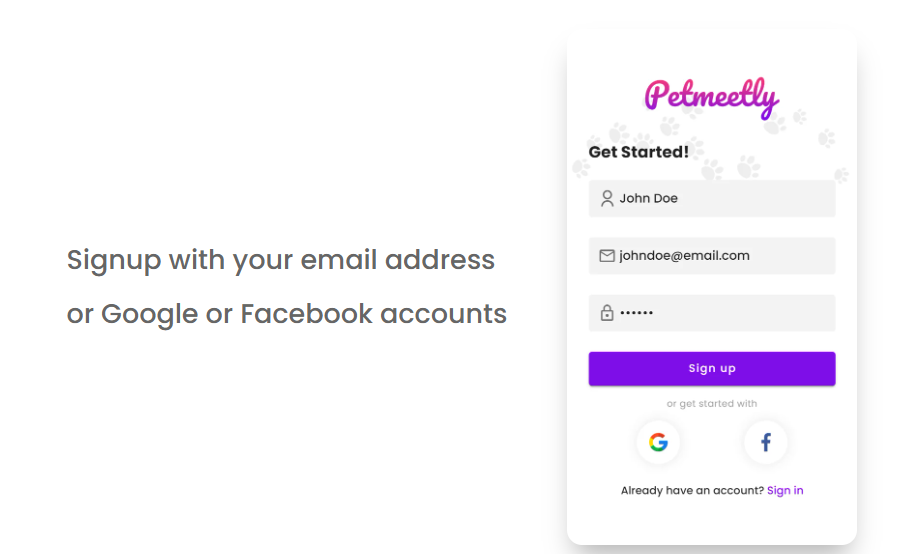Click the word accounts in left heading

[444, 315]
